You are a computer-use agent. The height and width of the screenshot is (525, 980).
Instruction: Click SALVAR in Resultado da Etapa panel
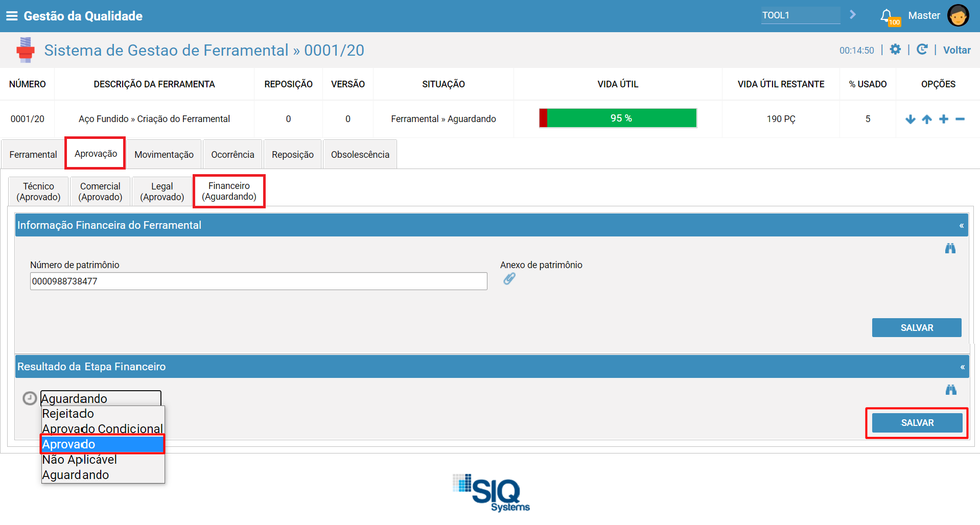point(917,423)
